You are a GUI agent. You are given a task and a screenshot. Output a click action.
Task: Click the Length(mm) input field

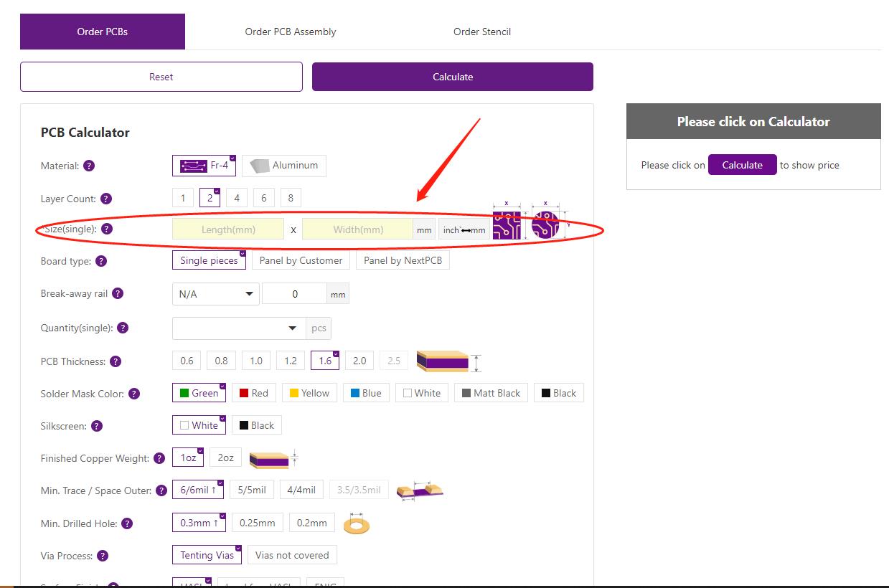(228, 229)
